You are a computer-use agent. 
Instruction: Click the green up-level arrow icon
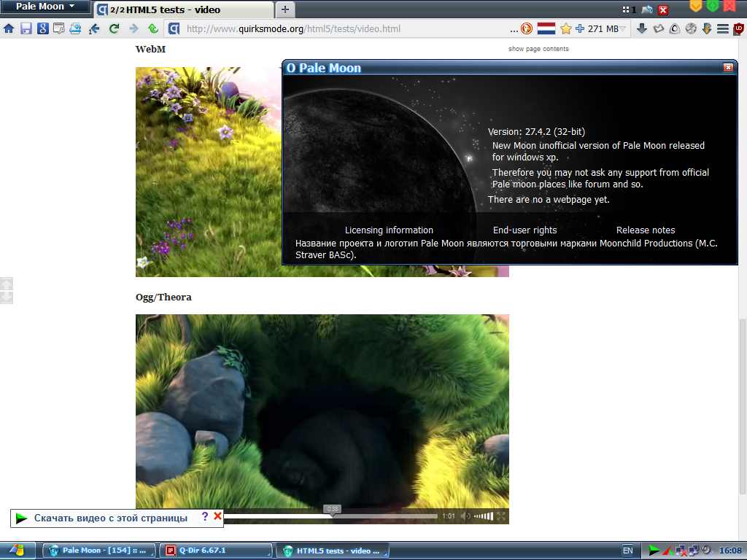point(153,28)
